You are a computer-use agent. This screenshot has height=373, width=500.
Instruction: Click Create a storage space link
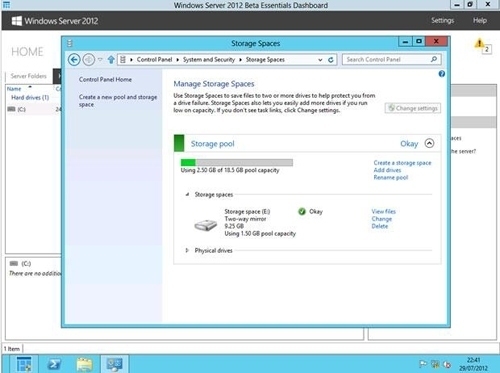click(x=402, y=163)
